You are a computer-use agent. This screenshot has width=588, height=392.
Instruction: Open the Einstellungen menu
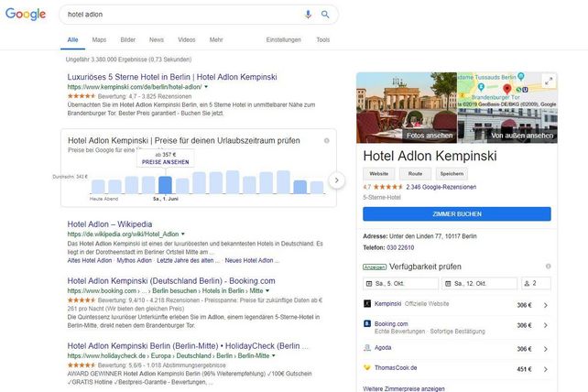click(283, 40)
